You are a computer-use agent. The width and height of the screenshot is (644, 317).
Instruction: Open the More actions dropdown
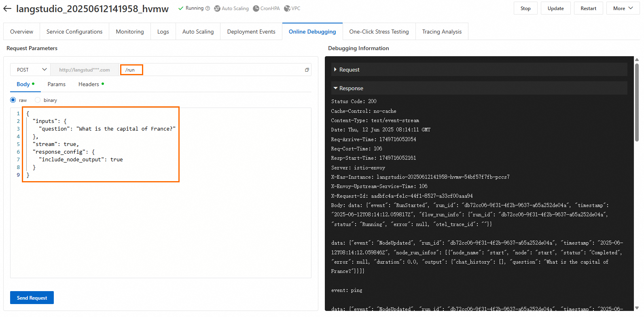click(x=623, y=8)
